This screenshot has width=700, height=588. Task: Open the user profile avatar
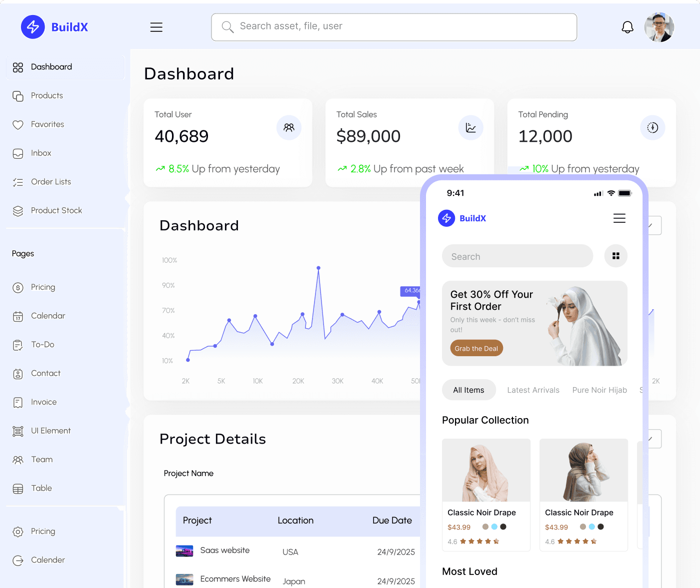659,27
